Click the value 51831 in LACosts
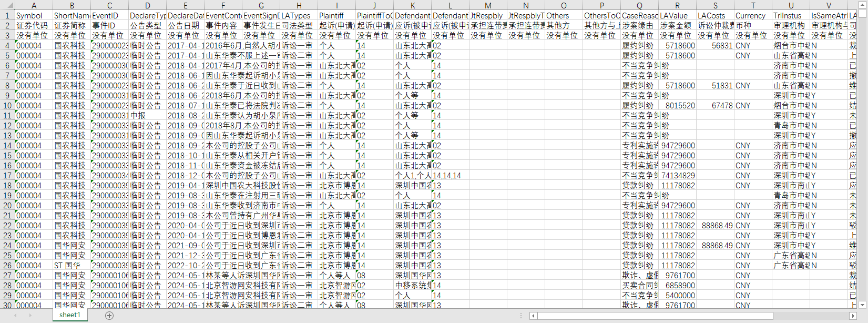 click(x=715, y=86)
